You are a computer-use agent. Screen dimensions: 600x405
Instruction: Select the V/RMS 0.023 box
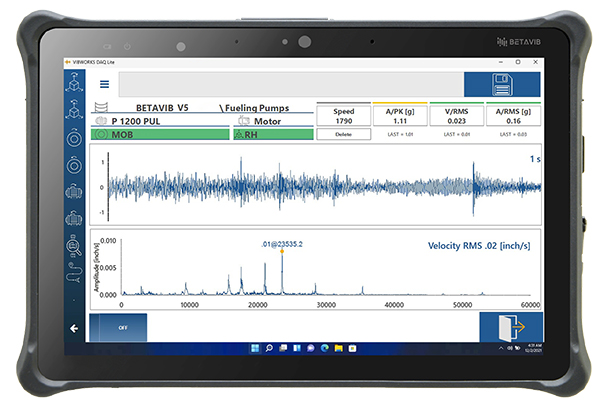click(457, 116)
